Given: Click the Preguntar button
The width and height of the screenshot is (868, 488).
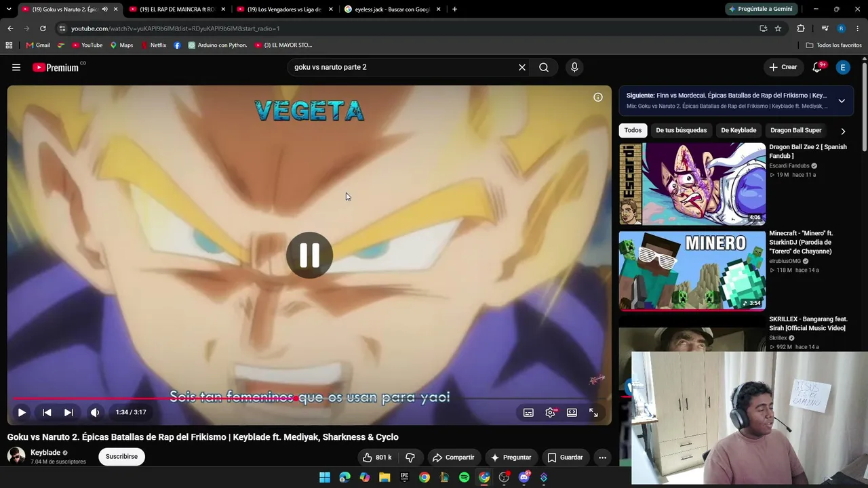Looking at the screenshot, I should [x=511, y=457].
